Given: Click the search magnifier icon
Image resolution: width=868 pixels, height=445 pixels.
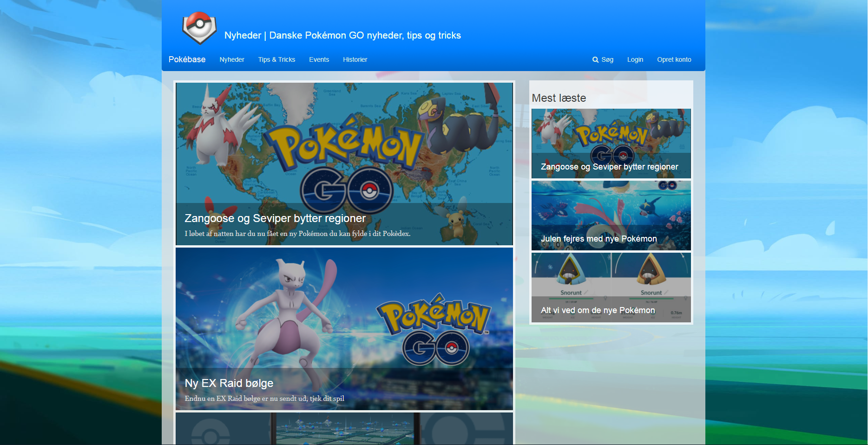Looking at the screenshot, I should pos(595,59).
